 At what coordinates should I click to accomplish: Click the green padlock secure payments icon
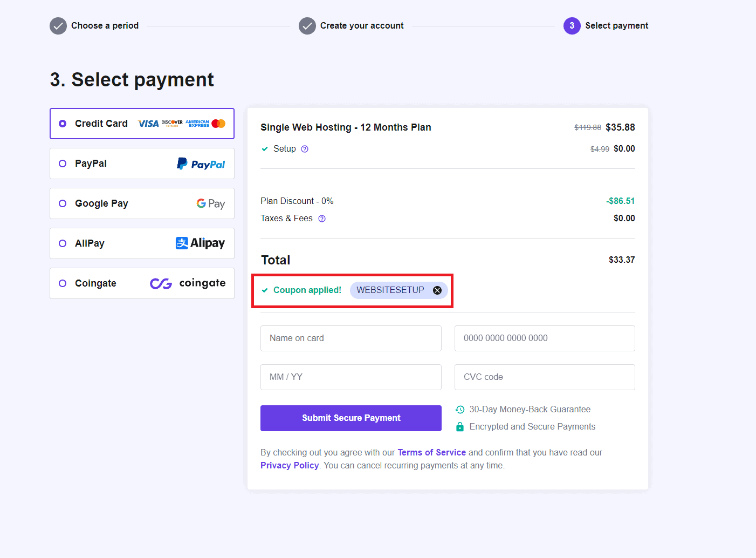[460, 427]
